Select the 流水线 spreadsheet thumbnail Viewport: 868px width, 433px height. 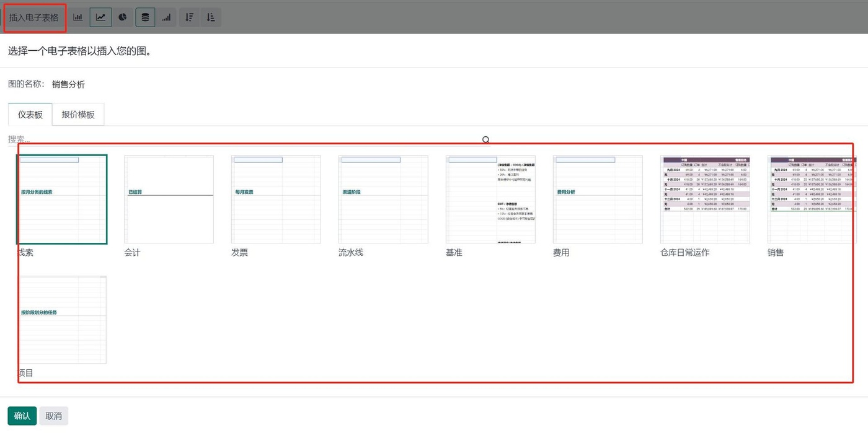[383, 199]
